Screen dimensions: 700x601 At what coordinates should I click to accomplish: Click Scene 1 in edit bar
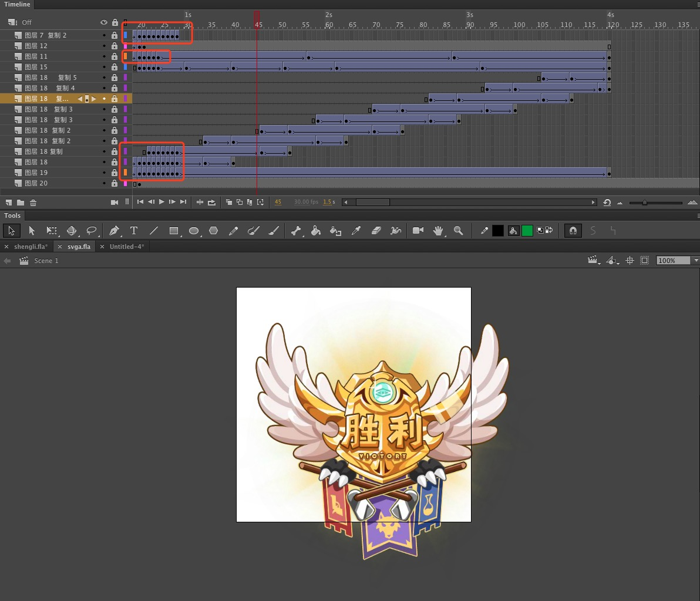point(46,261)
